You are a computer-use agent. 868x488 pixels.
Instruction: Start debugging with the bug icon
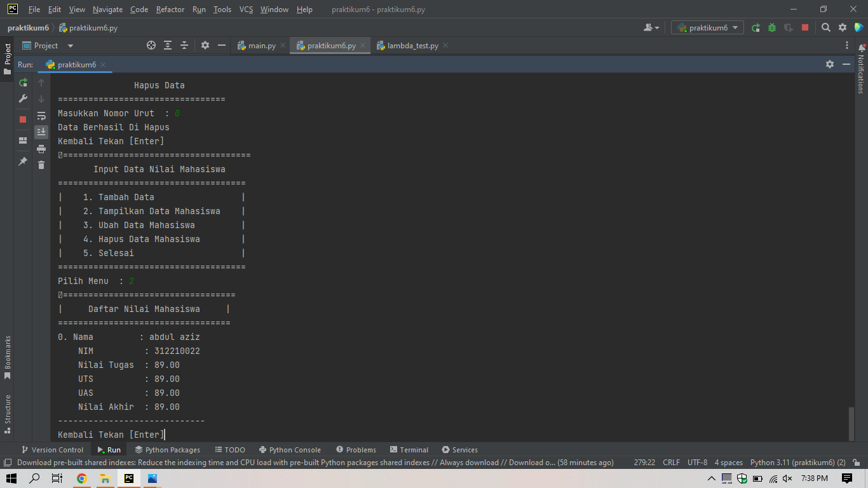pos(772,27)
